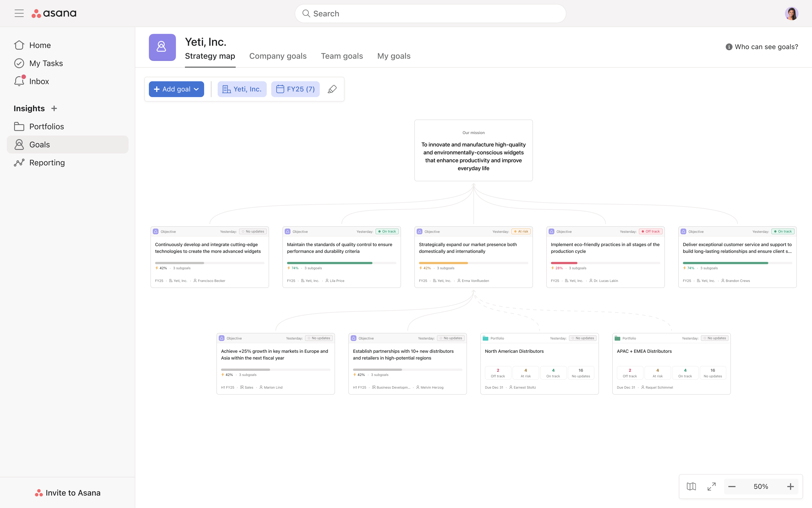The height and width of the screenshot is (508, 812).
Task: Open Portfolios in the sidebar
Action: 67,127
